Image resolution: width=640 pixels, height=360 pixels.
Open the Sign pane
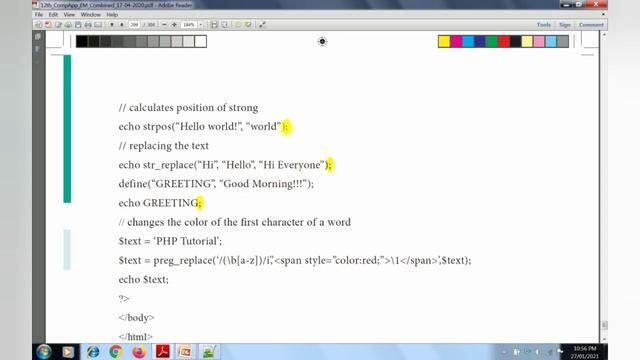pos(565,25)
